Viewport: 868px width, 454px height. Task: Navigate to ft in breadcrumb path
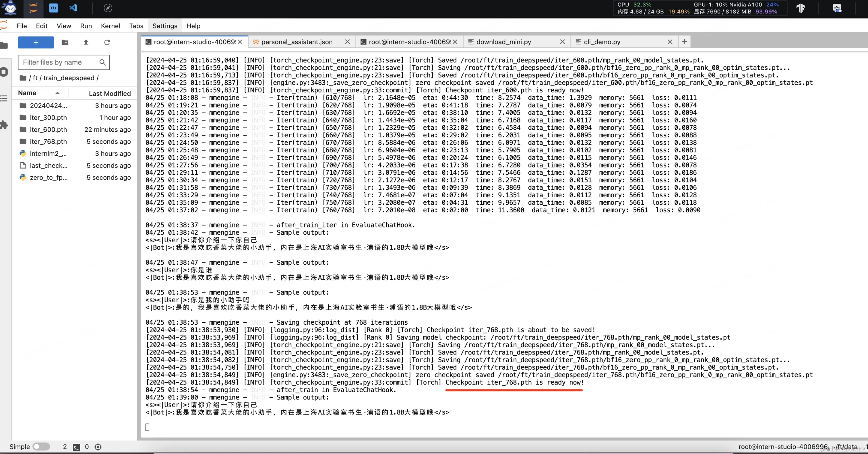point(35,78)
